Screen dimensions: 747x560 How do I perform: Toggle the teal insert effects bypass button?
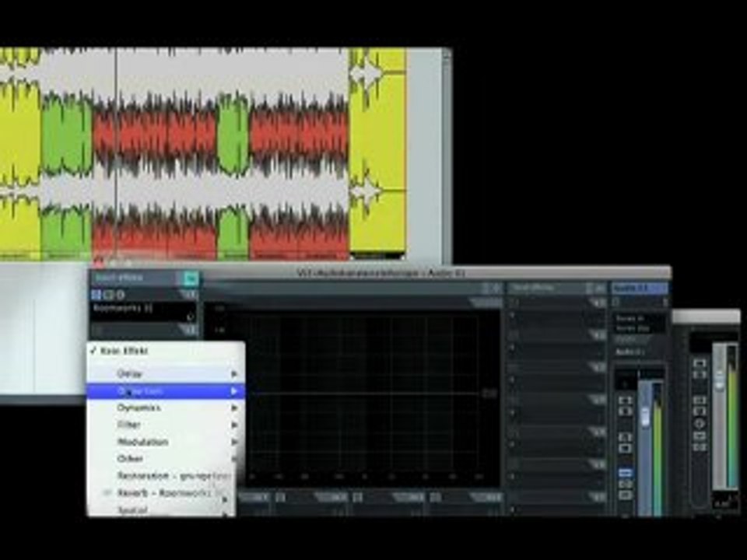pos(190,278)
